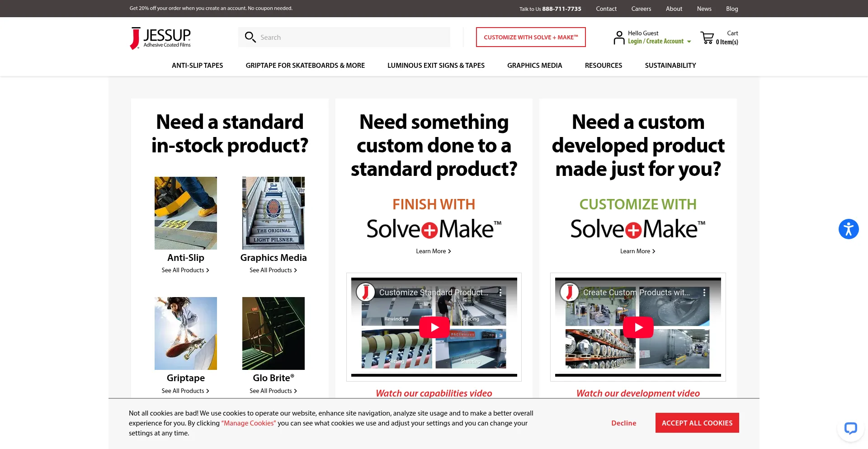Play the Create Custom Products video
868x449 pixels.
pyautogui.click(x=638, y=327)
